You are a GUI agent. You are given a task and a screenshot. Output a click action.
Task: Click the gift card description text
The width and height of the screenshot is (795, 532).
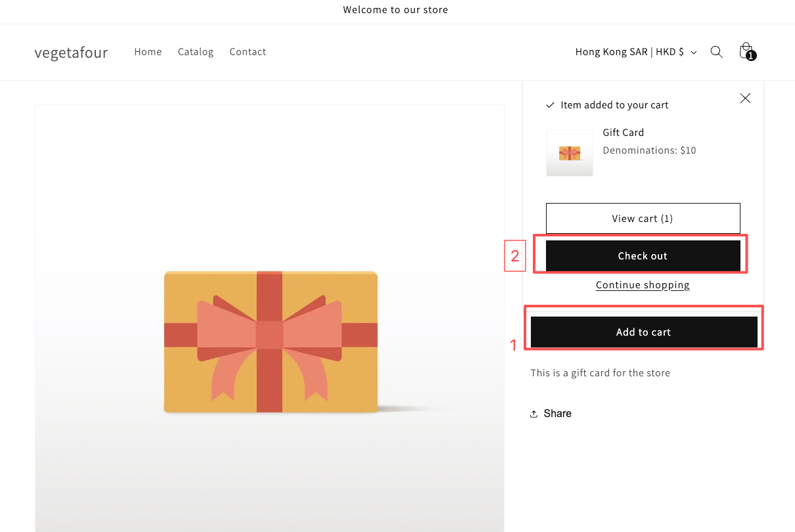pyautogui.click(x=601, y=373)
